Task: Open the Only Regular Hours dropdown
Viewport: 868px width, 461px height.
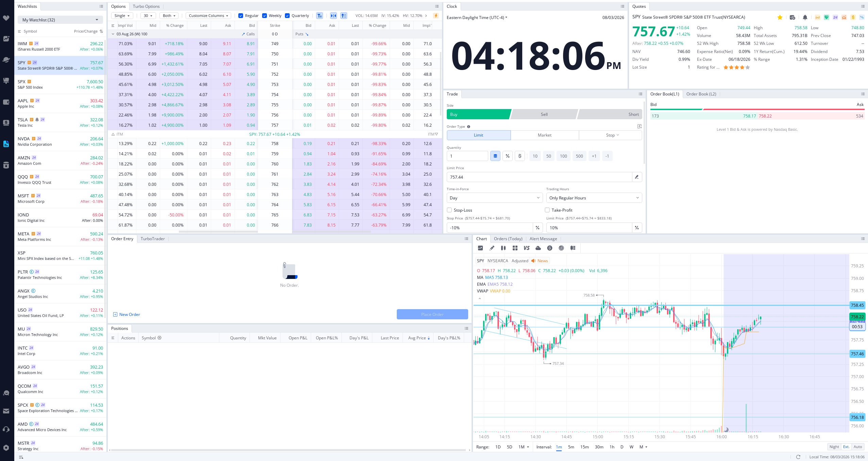Action: pyautogui.click(x=594, y=198)
